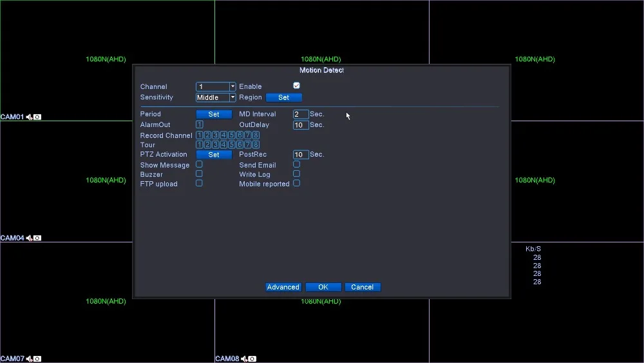The image size is (644, 363).
Task: Click the CAM04 record status icon
Action: [x=37, y=238]
